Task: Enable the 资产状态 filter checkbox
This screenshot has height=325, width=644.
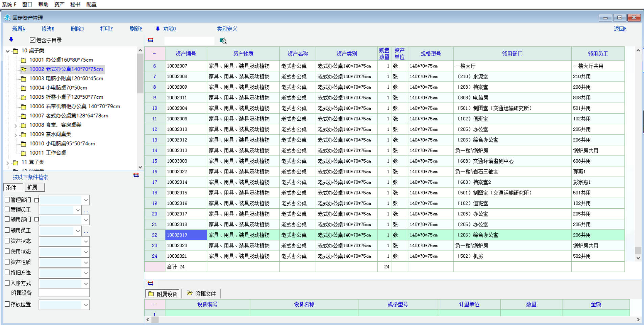Action: 7,241
